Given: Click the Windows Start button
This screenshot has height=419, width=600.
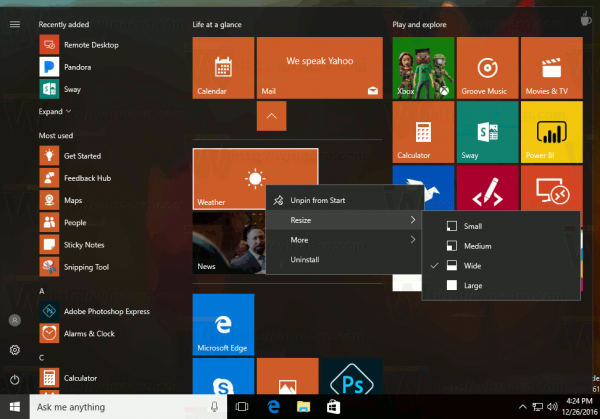Looking at the screenshot, I should click(15, 407).
